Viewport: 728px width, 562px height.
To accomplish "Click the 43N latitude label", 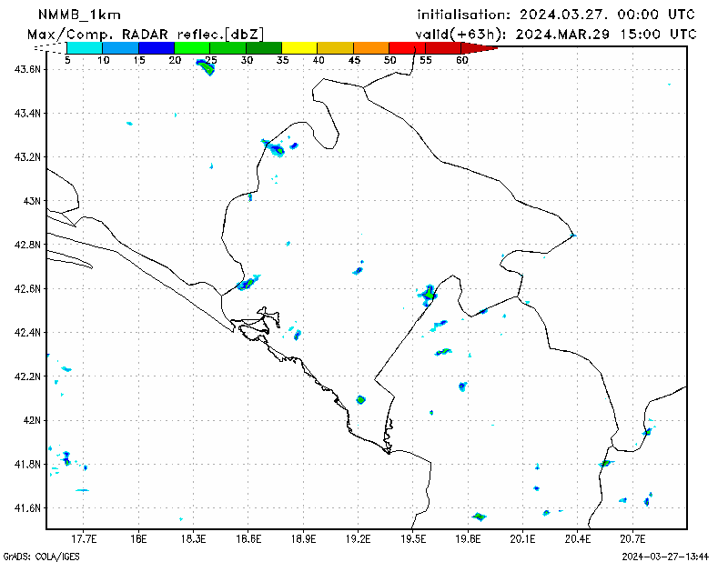I will [32, 201].
